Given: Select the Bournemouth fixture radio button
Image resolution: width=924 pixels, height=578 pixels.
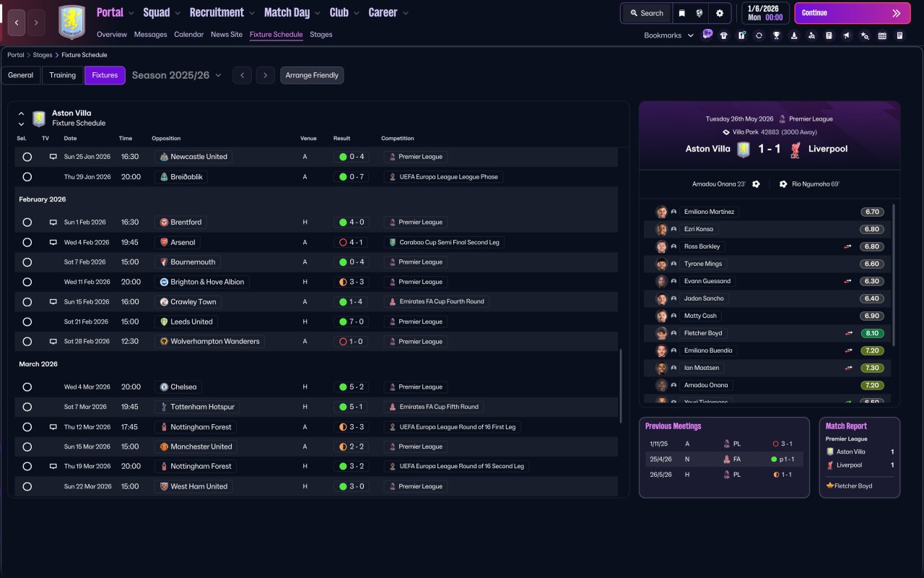Looking at the screenshot, I should click(x=27, y=262).
